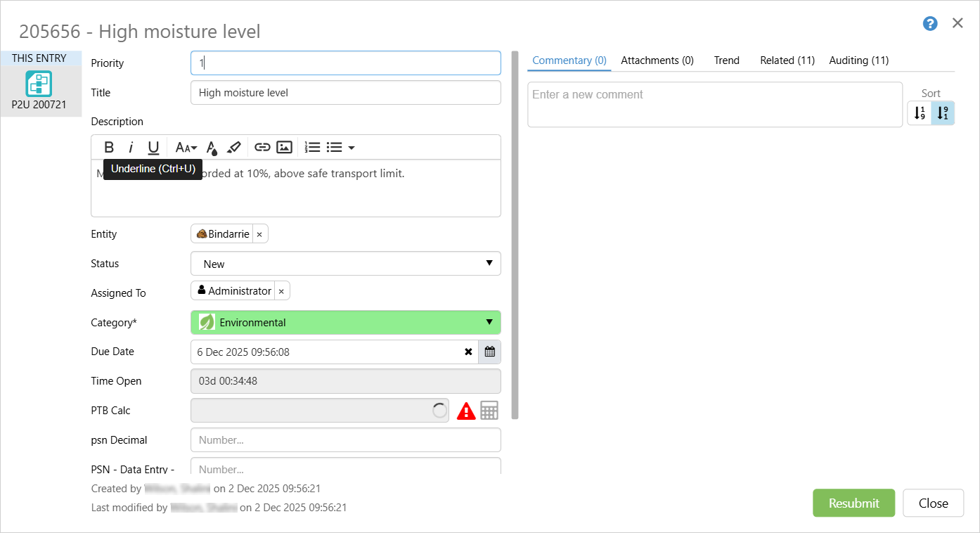Sort comments in ascending order
Image resolution: width=980 pixels, height=533 pixels.
(x=920, y=113)
